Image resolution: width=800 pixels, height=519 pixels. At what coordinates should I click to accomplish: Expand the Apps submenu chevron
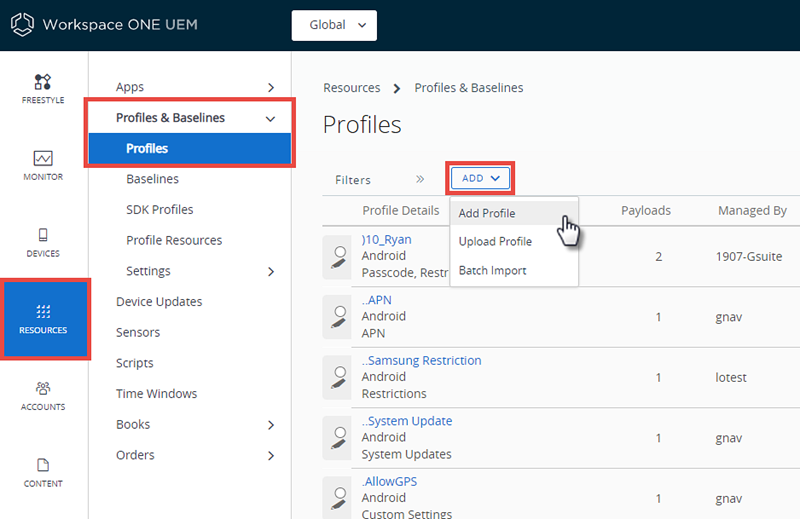pyautogui.click(x=271, y=87)
